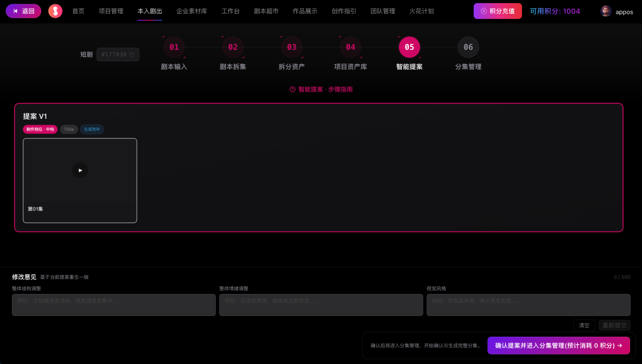Viewport: 642px width, 364px height.
Task: Open the 首页 menu
Action: (78, 11)
